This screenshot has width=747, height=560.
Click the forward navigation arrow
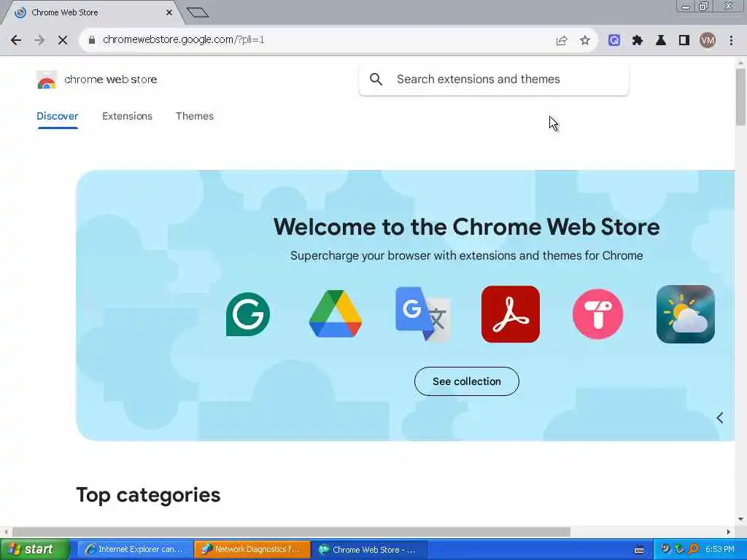pyautogui.click(x=39, y=40)
